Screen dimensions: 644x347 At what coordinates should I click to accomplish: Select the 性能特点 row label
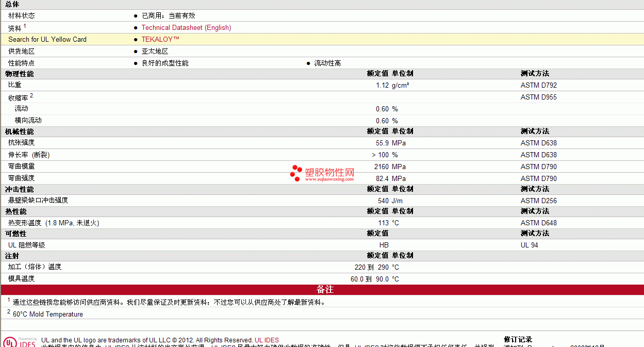[x=22, y=63]
